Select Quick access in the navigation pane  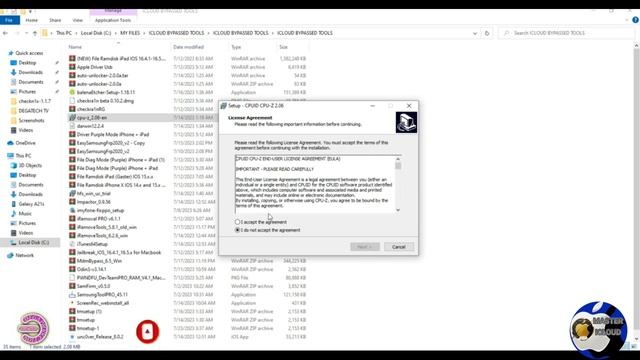point(29,53)
